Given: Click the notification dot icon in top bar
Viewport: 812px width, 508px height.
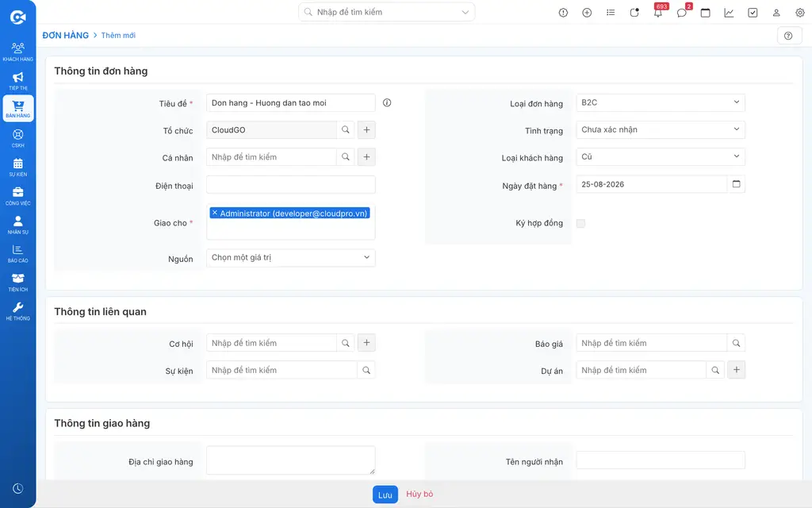Looking at the screenshot, I should pos(634,13).
